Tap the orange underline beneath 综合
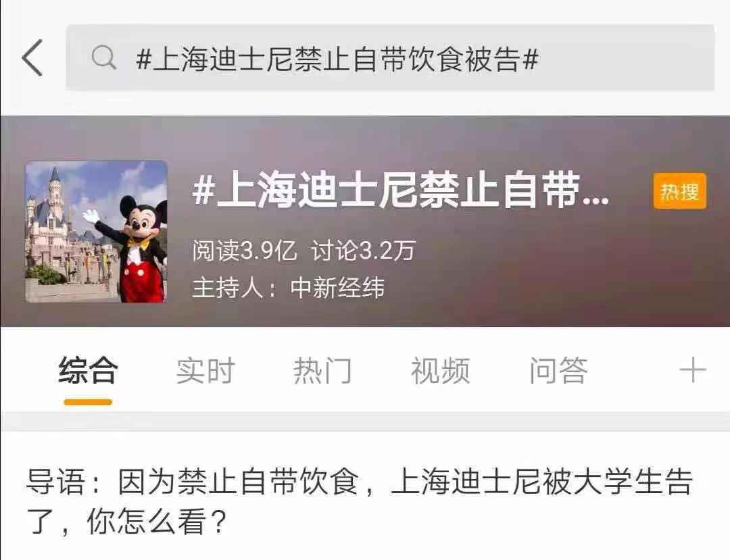Viewport: 730px width, 560px height. pyautogui.click(x=88, y=403)
